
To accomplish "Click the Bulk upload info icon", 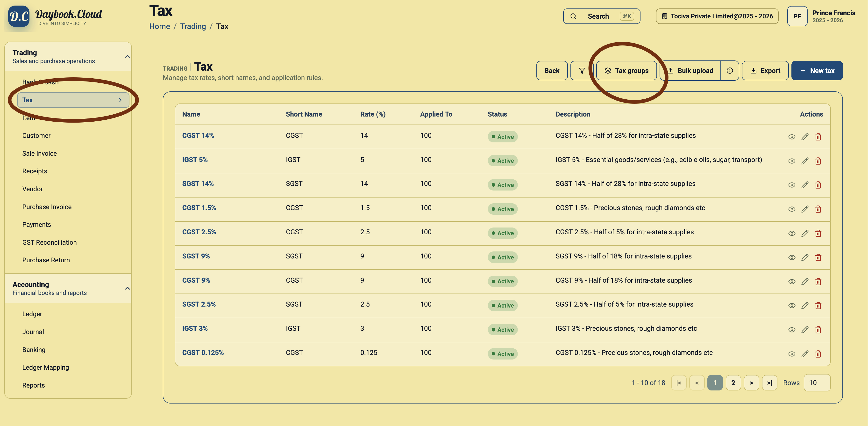I will pyautogui.click(x=730, y=71).
